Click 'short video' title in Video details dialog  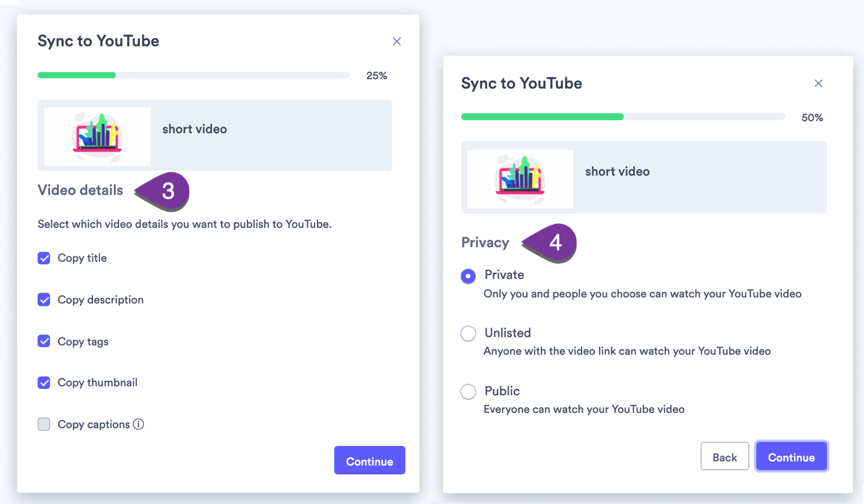194,129
